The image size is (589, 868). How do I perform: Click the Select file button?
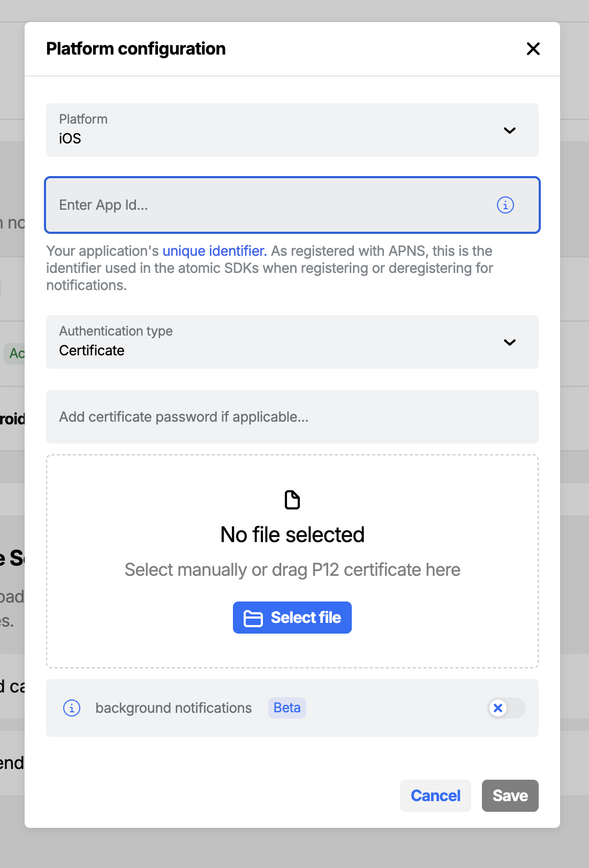[292, 618]
